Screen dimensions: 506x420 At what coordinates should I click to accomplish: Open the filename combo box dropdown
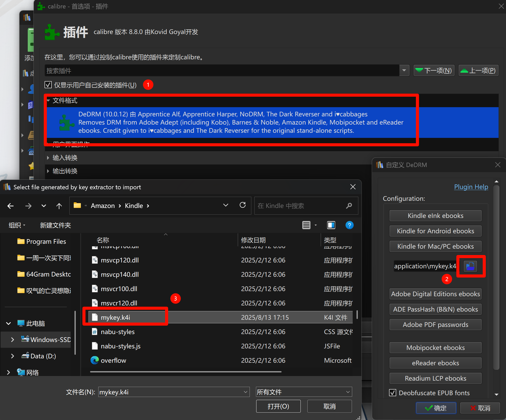[245, 392]
